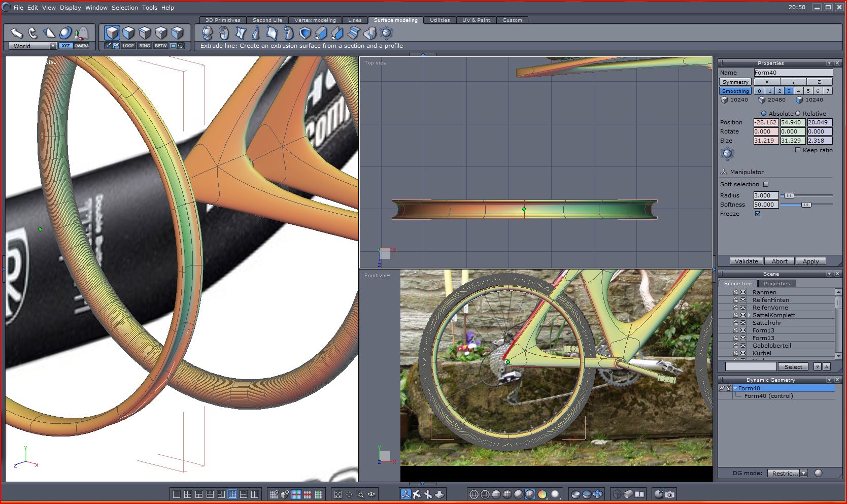
Task: Click the Scene tree scrollbar down arrow
Action: pos(838,356)
